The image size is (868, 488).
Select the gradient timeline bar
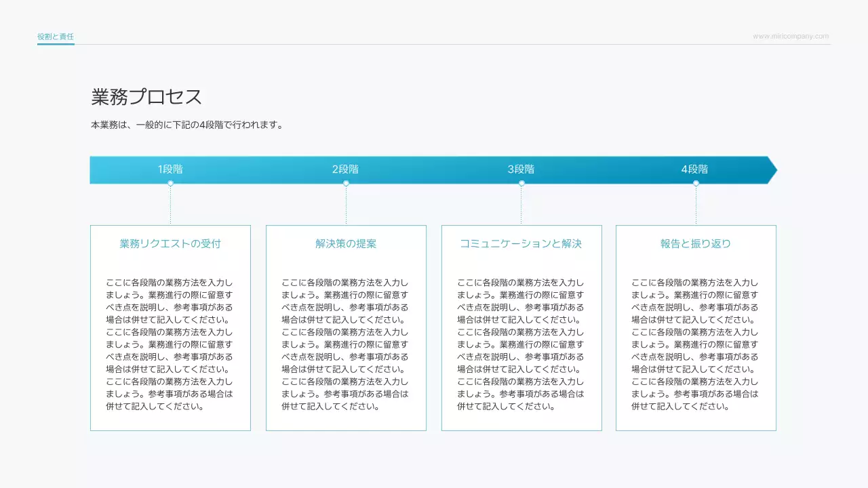coord(434,169)
